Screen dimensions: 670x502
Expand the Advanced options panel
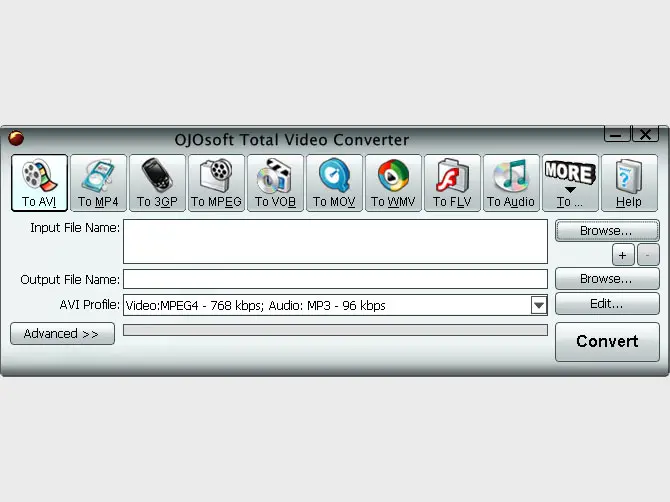(62, 333)
